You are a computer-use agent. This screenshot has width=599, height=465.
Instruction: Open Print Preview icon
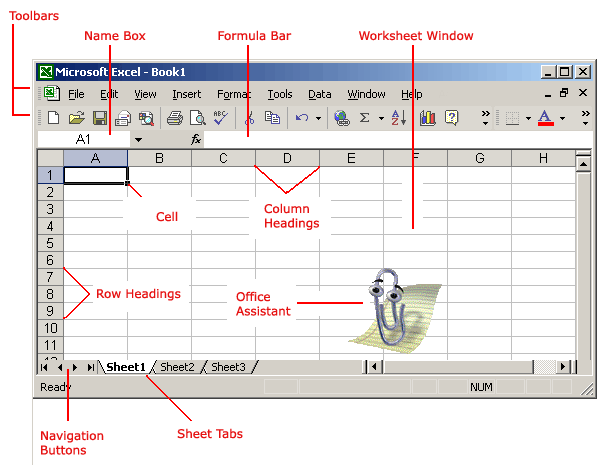[x=198, y=118]
